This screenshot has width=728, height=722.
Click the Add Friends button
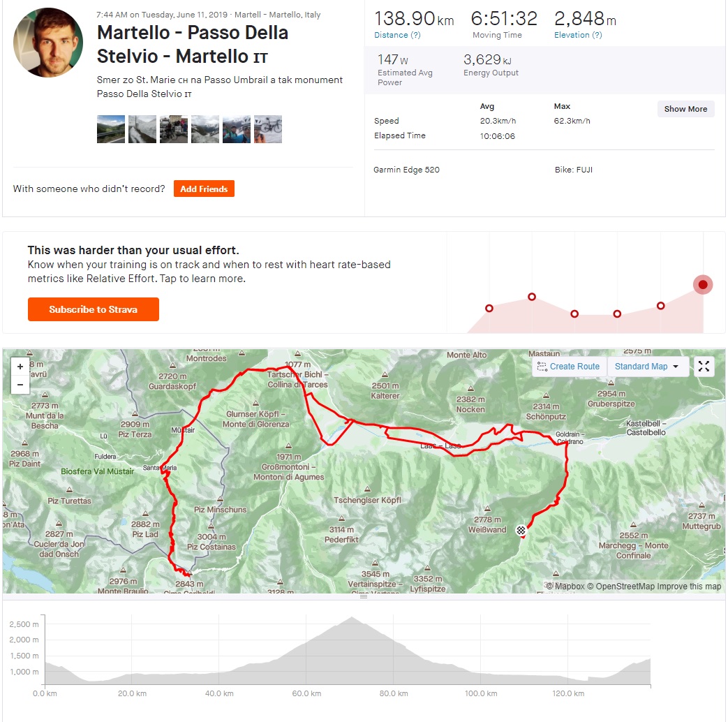pos(204,189)
